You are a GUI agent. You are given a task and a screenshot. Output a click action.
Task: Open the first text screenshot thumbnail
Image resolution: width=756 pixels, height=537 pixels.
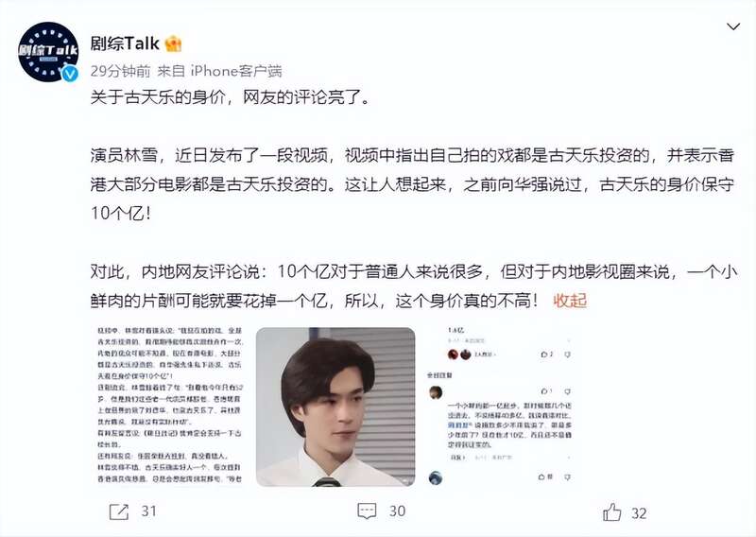[x=170, y=406]
